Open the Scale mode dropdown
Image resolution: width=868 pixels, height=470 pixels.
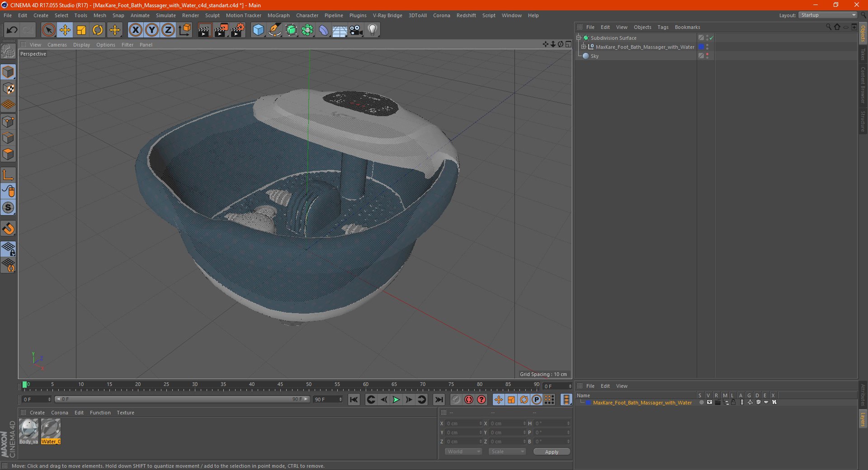point(507,451)
